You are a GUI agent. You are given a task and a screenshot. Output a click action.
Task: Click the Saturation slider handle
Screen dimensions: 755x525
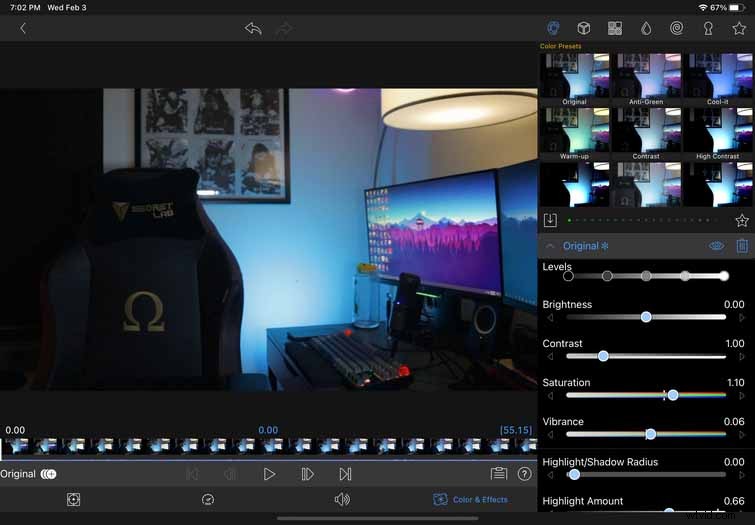[673, 395]
